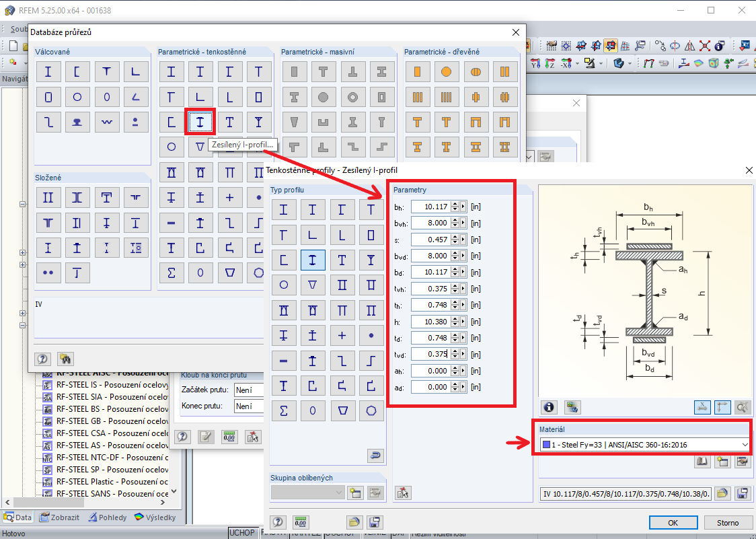Select RF-STEEL CSA in the navigator tree

coord(112,433)
